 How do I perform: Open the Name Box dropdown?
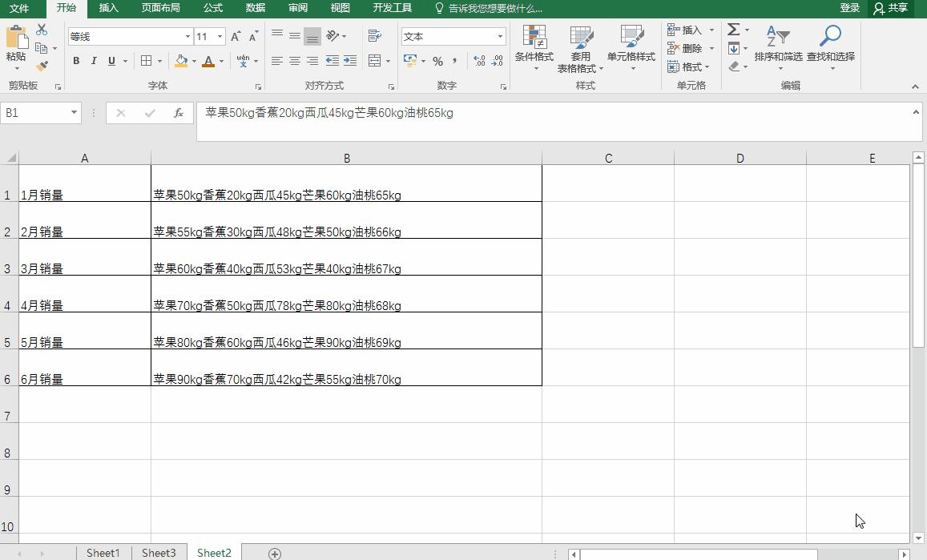pos(74,113)
